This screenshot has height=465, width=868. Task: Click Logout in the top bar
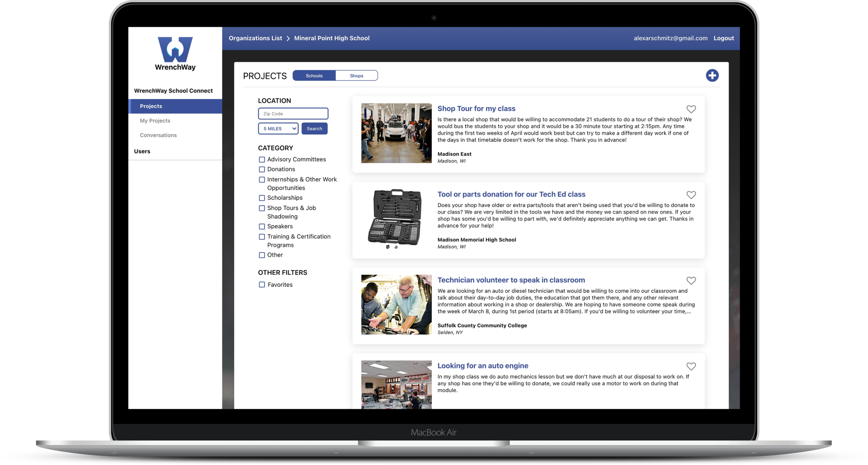click(723, 38)
